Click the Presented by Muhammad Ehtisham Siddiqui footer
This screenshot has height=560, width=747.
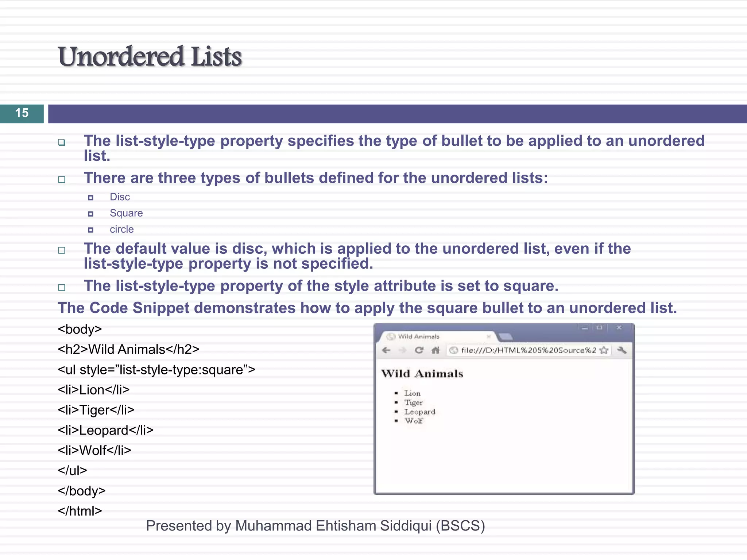coord(316,526)
